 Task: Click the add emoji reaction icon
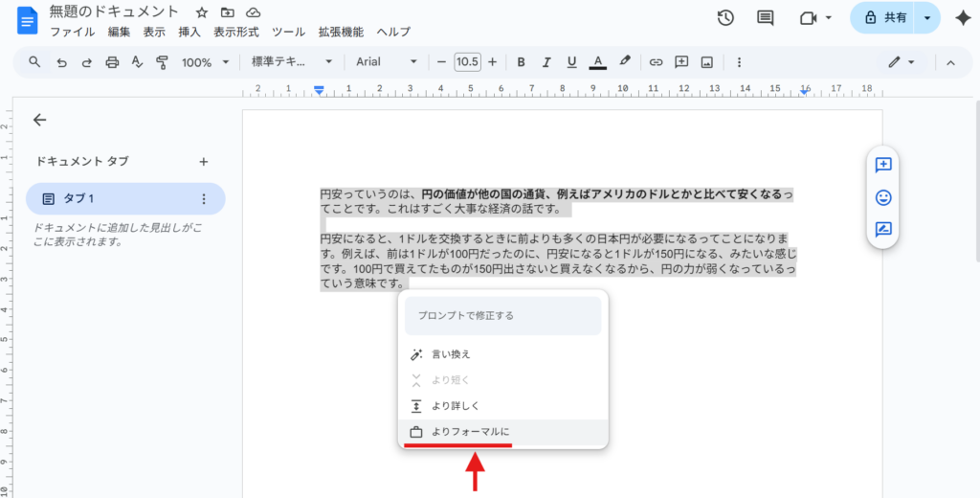(882, 197)
